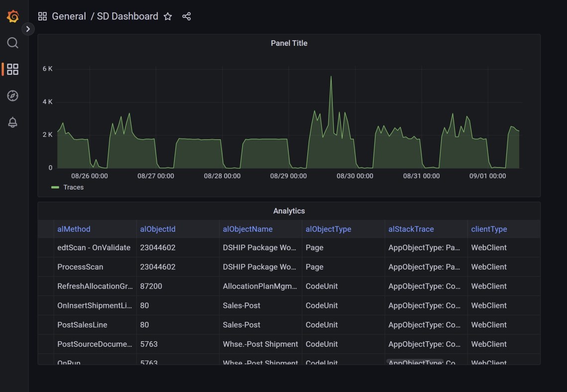Click 'AppObjectType: Pa...' in edtScan row
567x392 pixels.
(x=426, y=248)
